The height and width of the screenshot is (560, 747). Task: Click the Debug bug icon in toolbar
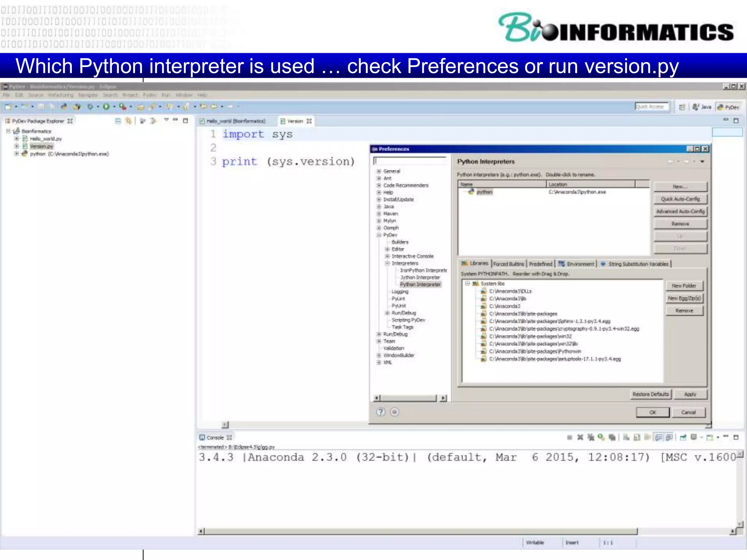pos(90,106)
